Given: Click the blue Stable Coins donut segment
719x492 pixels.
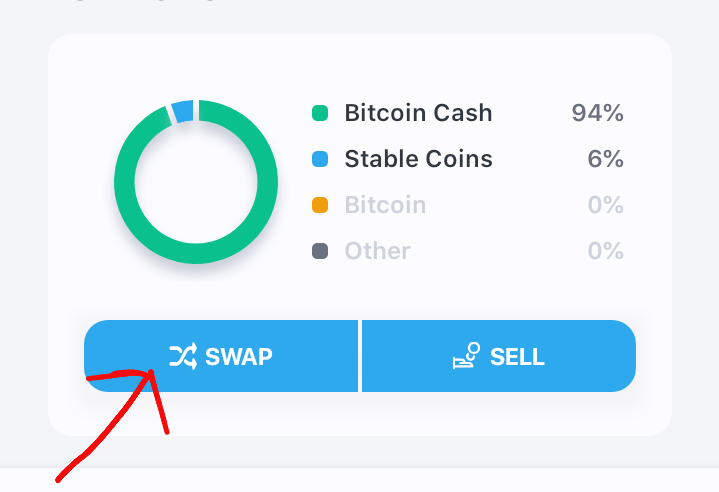Looking at the screenshot, I should point(183,111).
